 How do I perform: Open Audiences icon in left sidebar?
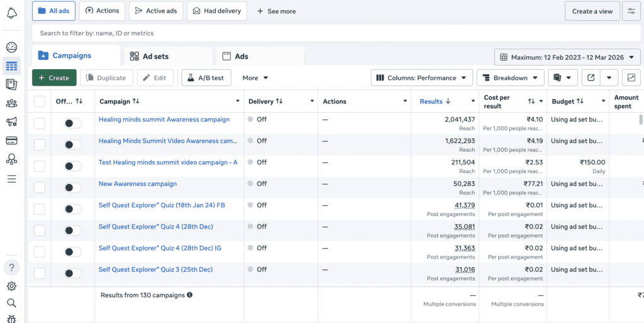pyautogui.click(x=11, y=103)
